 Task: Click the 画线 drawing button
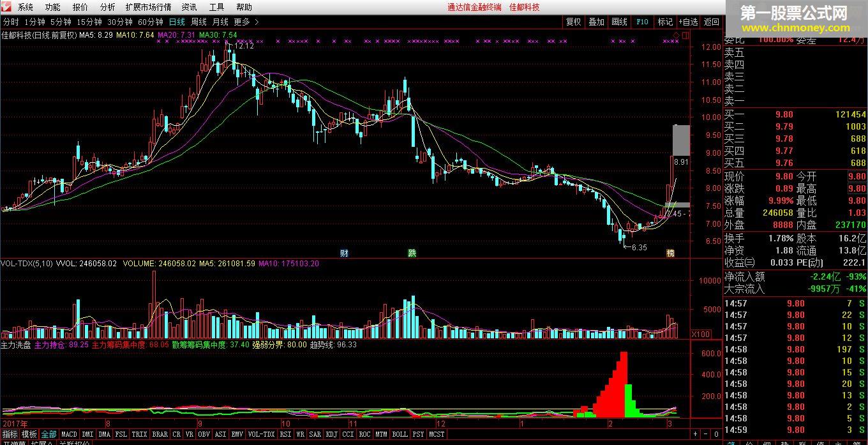coord(620,22)
